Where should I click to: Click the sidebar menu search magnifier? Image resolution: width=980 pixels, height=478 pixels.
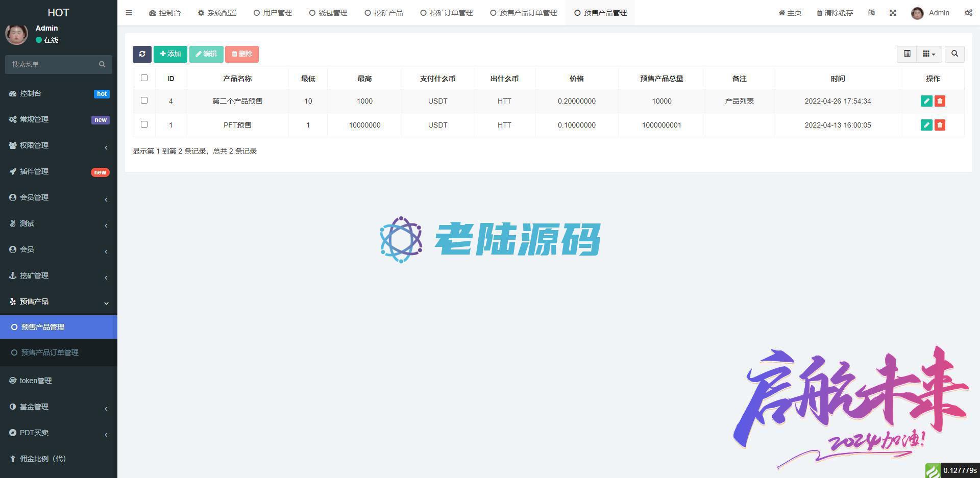pos(102,64)
